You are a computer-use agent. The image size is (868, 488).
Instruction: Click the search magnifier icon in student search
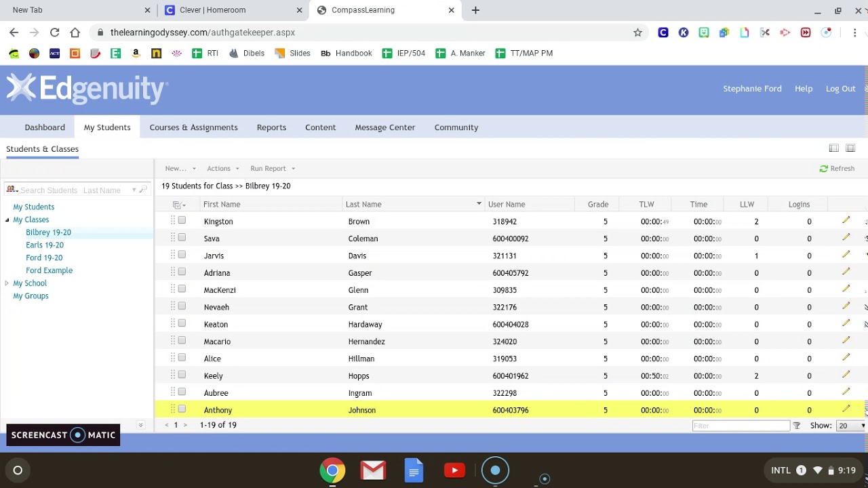[143, 190]
